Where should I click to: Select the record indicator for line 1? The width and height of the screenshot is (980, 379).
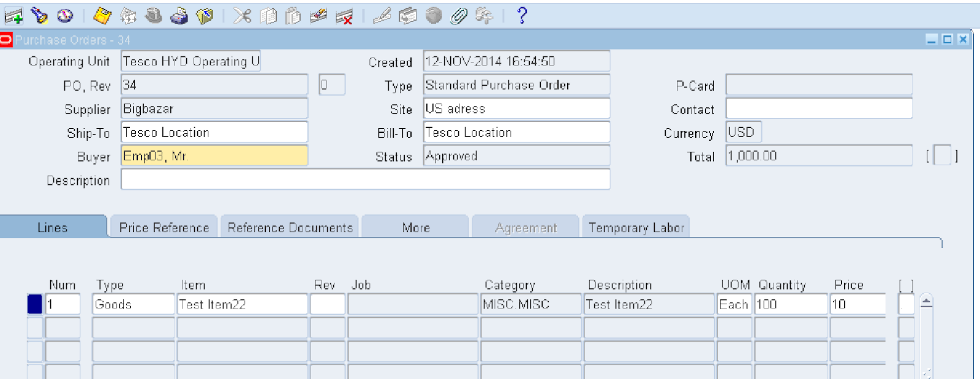(x=35, y=304)
